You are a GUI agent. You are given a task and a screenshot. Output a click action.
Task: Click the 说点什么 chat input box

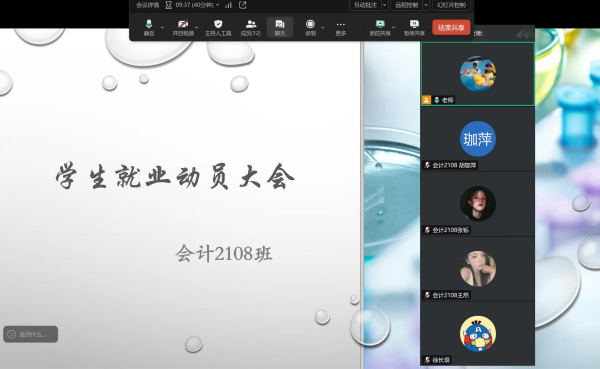point(31,334)
